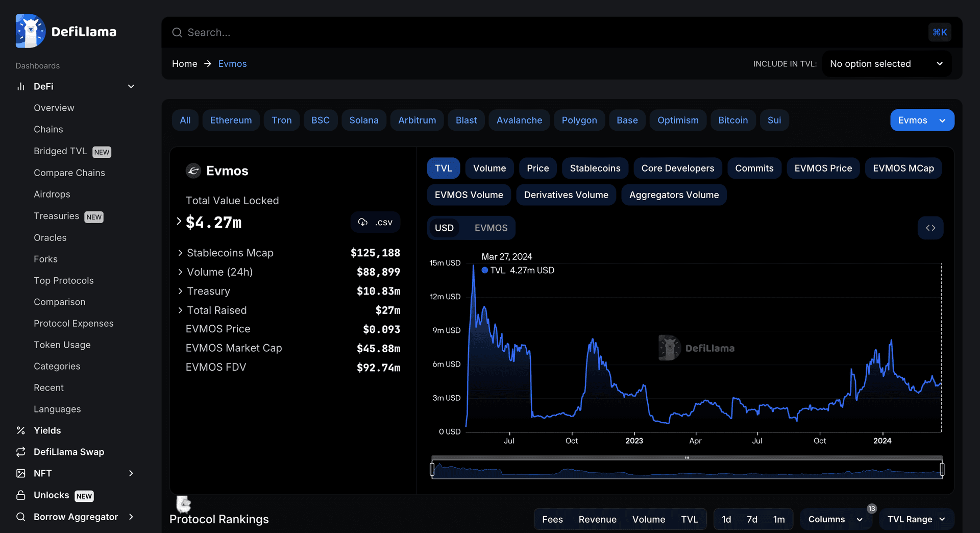Select the Fees rankings tab
The width and height of the screenshot is (980, 533).
(x=552, y=519)
